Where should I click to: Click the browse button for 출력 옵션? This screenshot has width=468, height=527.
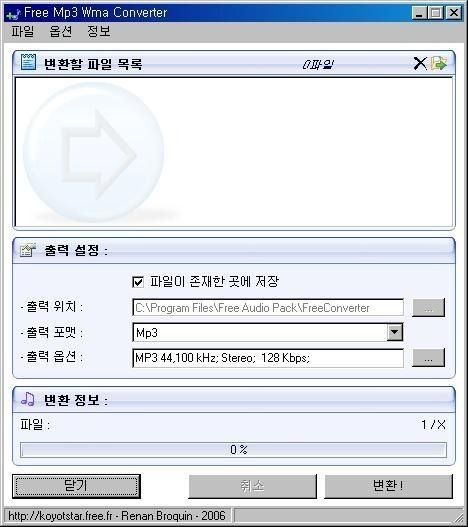coord(428,358)
